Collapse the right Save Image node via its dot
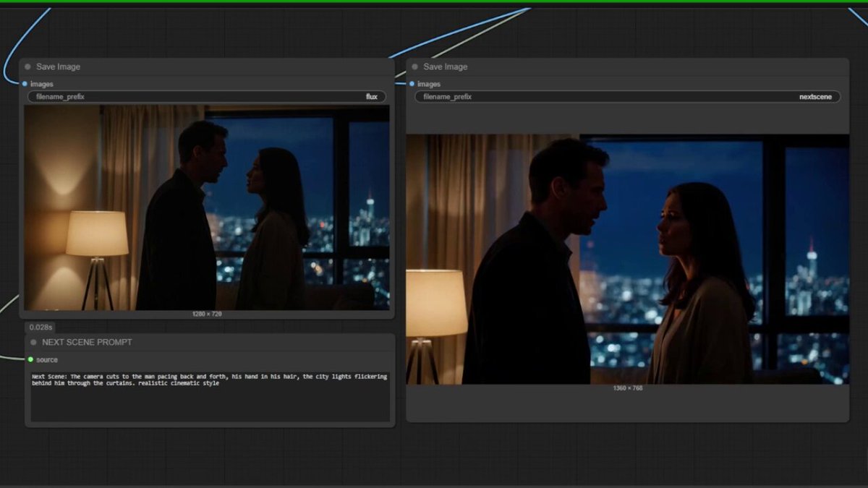The width and height of the screenshot is (868, 488). [x=414, y=67]
